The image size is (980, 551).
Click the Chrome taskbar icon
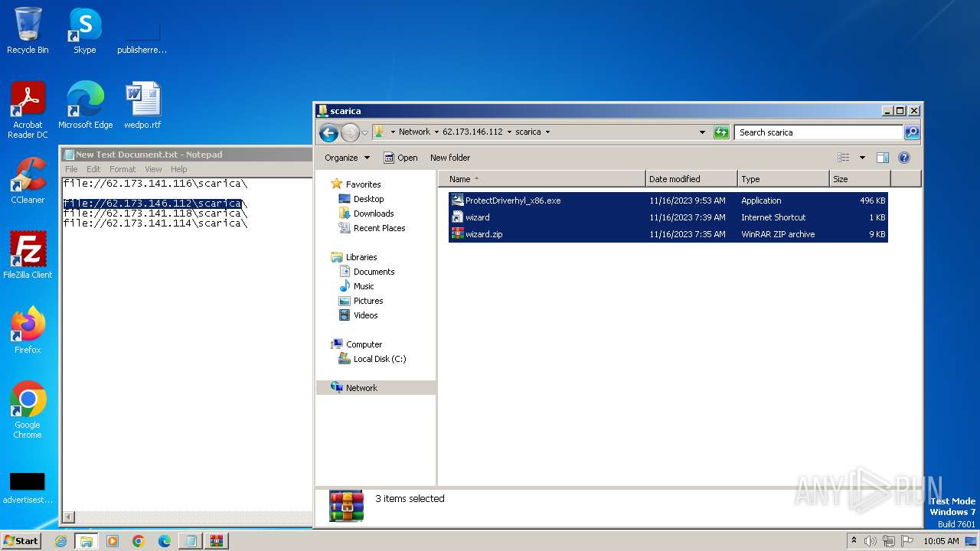click(x=138, y=541)
